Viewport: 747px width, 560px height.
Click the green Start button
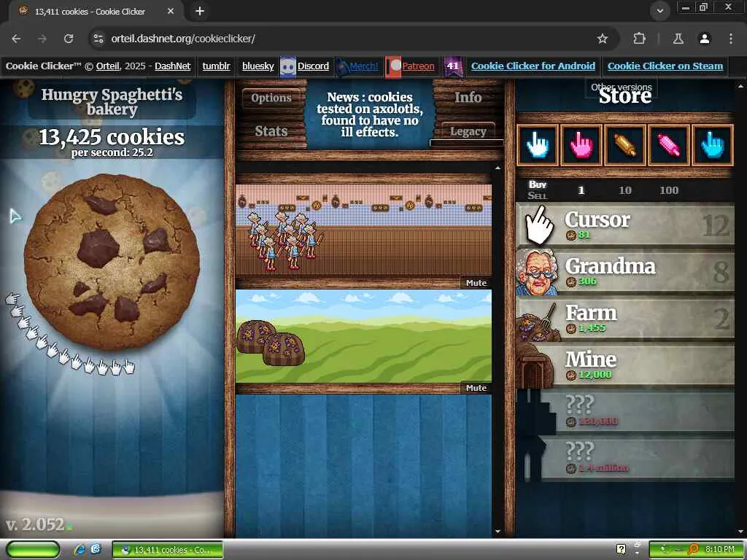click(x=33, y=550)
